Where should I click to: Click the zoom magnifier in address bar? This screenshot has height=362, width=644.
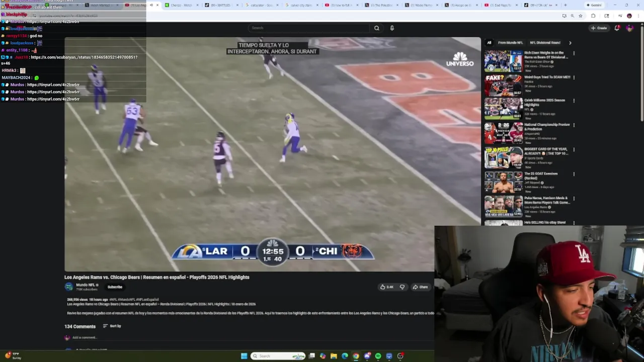(572, 16)
